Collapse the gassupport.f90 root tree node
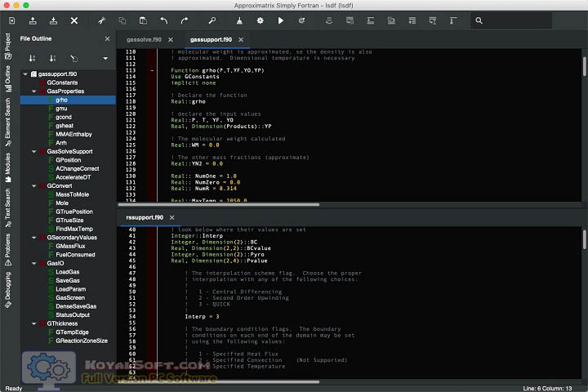The width and height of the screenshot is (588, 392). coord(25,73)
